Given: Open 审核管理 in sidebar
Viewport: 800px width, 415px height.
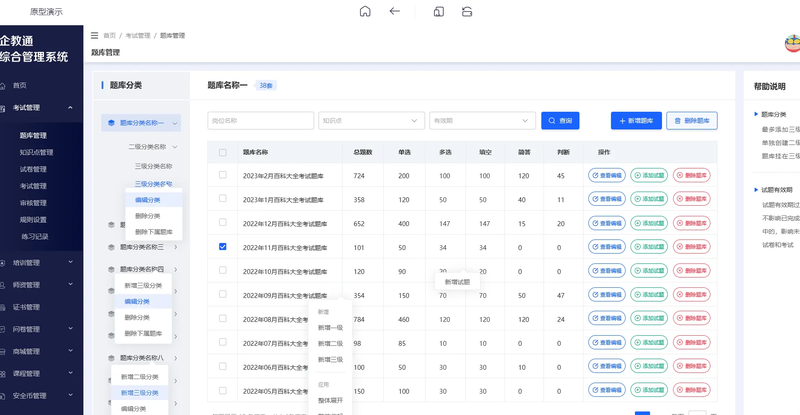Looking at the screenshot, I should pyautogui.click(x=33, y=203).
